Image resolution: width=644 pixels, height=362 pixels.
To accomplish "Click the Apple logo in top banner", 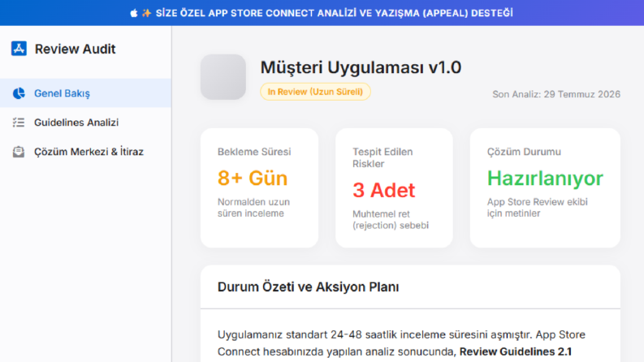I will (x=134, y=13).
